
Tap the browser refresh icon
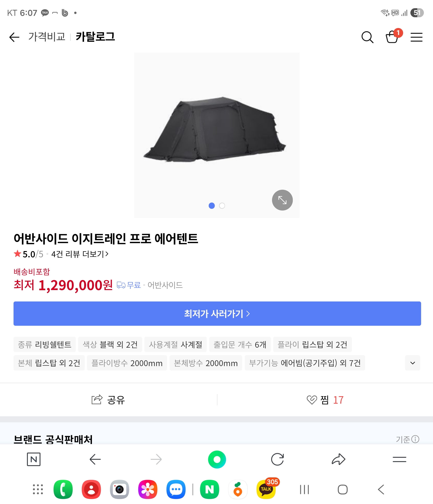(x=277, y=459)
